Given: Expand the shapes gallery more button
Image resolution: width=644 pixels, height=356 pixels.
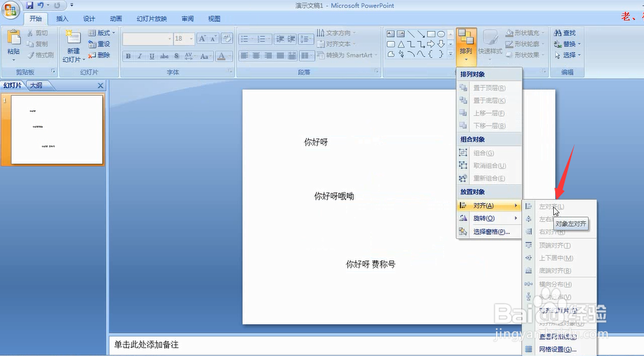Looking at the screenshot, I should (x=451, y=54).
